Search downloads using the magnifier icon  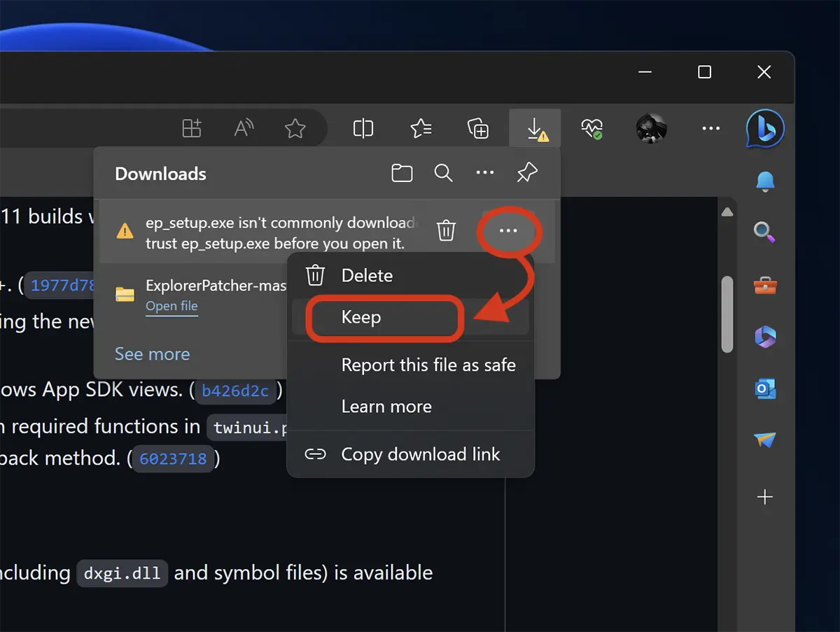tap(443, 173)
